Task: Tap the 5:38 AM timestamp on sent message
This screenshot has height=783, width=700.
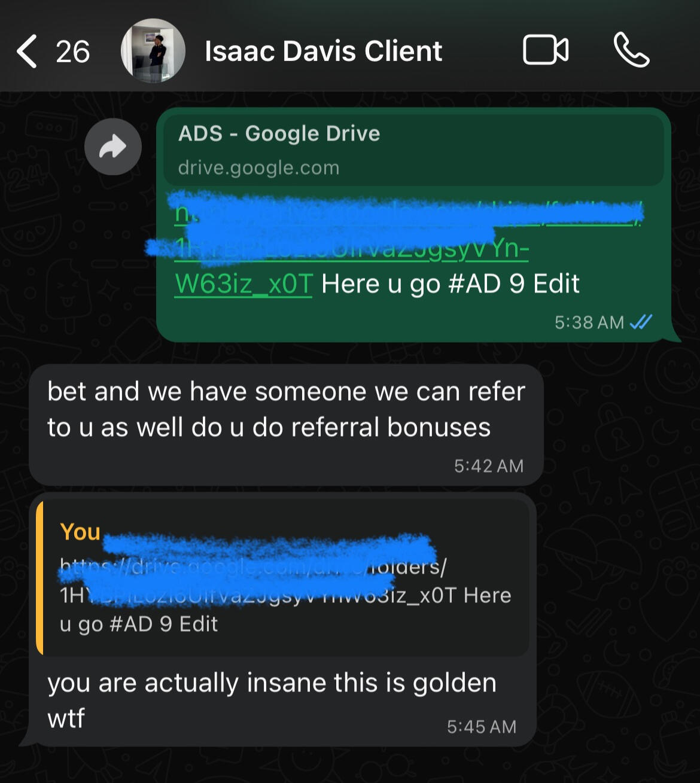Action: 589,323
